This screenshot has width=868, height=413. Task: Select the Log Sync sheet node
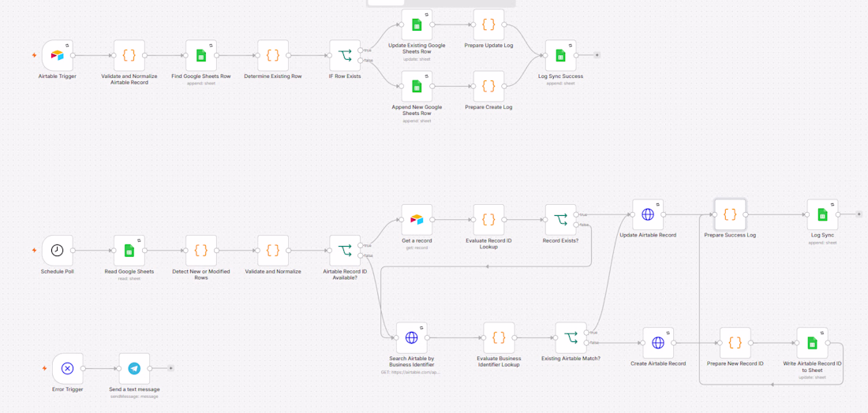point(822,214)
